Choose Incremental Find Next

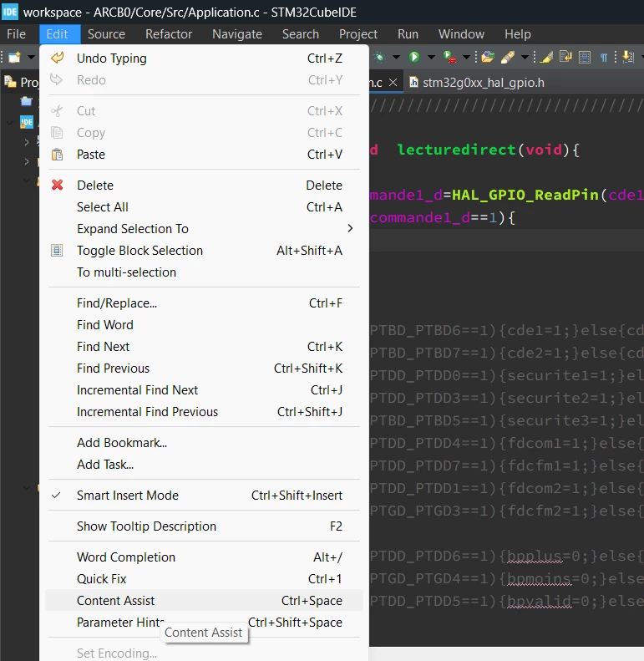point(204,390)
